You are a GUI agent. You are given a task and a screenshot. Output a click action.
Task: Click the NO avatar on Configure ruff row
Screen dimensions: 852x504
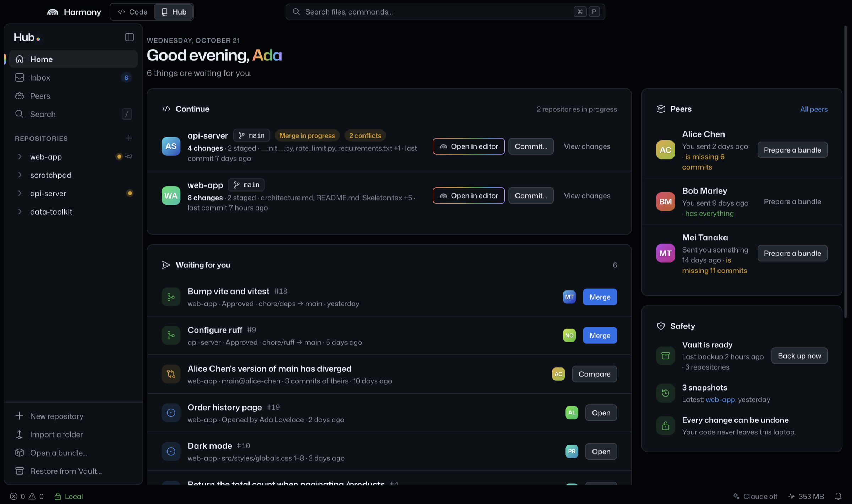[569, 335]
